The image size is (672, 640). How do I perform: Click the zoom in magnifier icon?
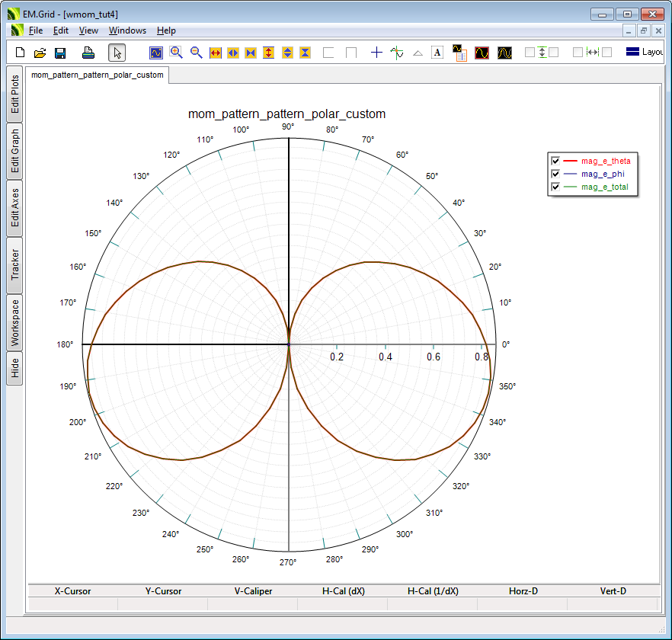coord(176,53)
